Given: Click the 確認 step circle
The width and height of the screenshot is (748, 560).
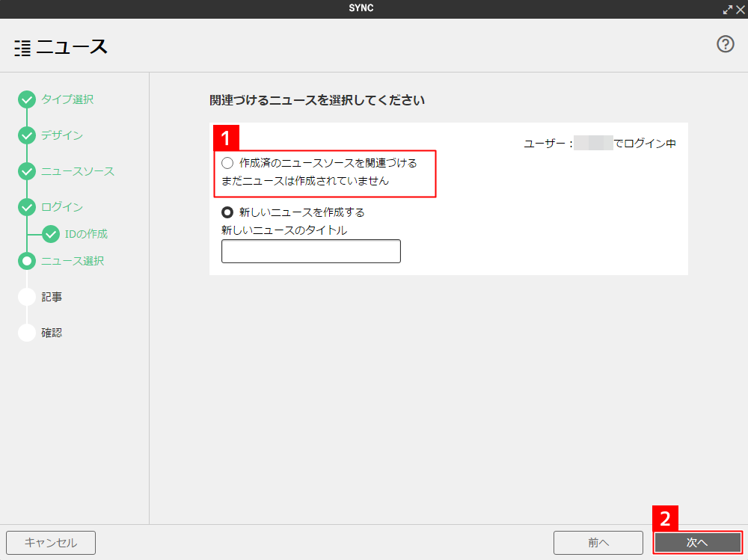Looking at the screenshot, I should (27, 333).
